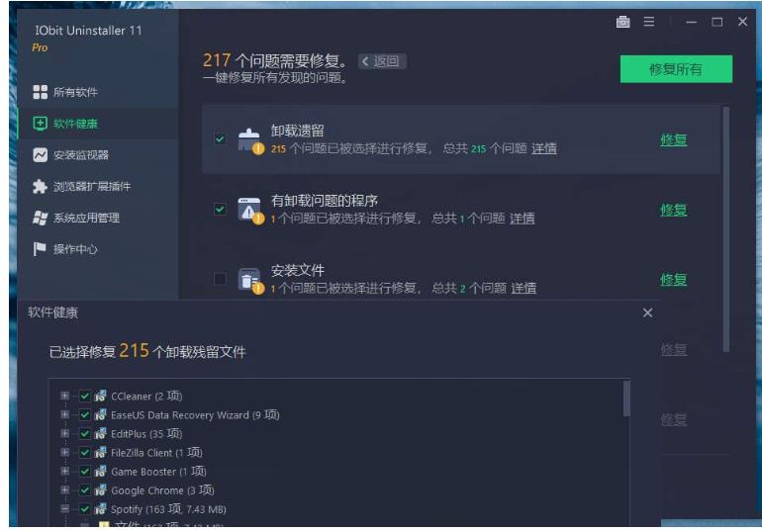
Task: Click the 卸载遗留 category icon
Action: 249,139
